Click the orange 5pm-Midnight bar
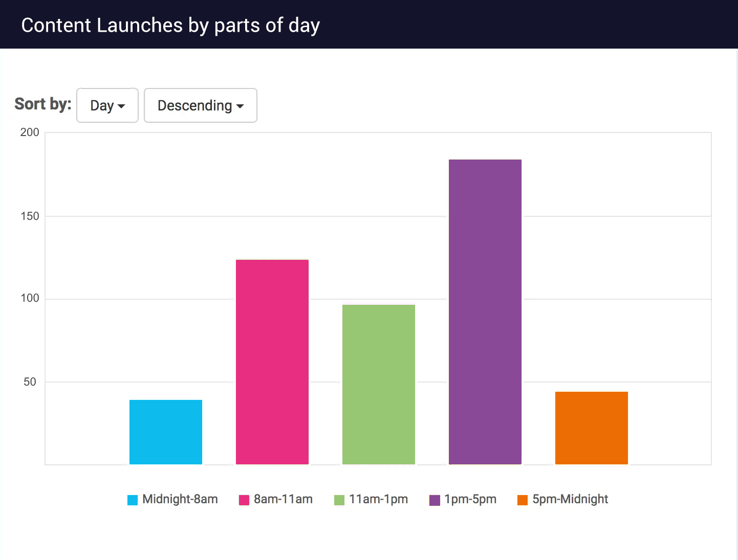 point(591,427)
